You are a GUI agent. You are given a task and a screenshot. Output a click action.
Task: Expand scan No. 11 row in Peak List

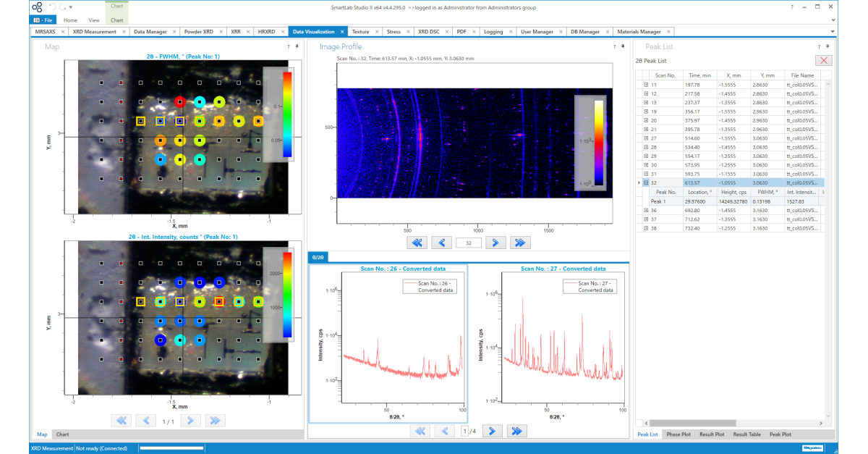[x=646, y=85]
